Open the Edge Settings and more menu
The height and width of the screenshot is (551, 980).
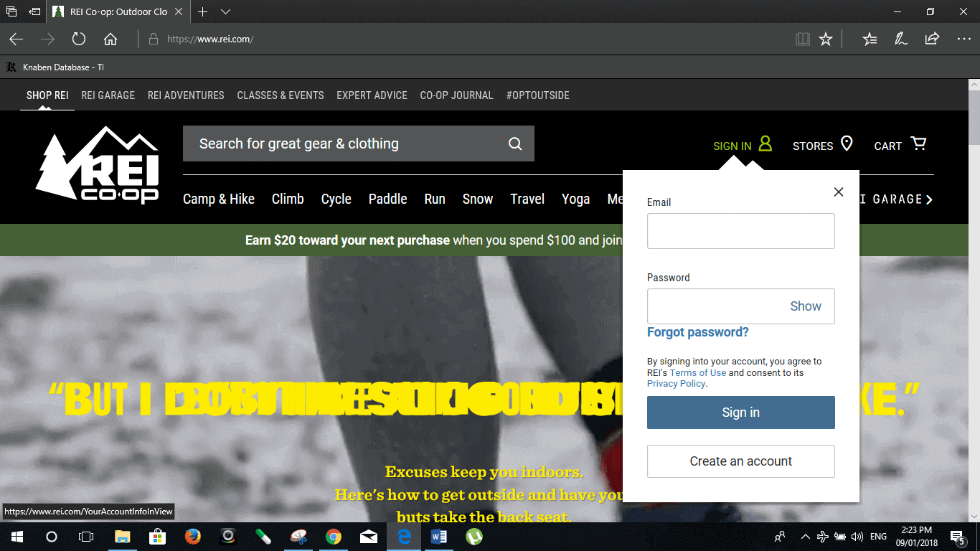pos(963,39)
